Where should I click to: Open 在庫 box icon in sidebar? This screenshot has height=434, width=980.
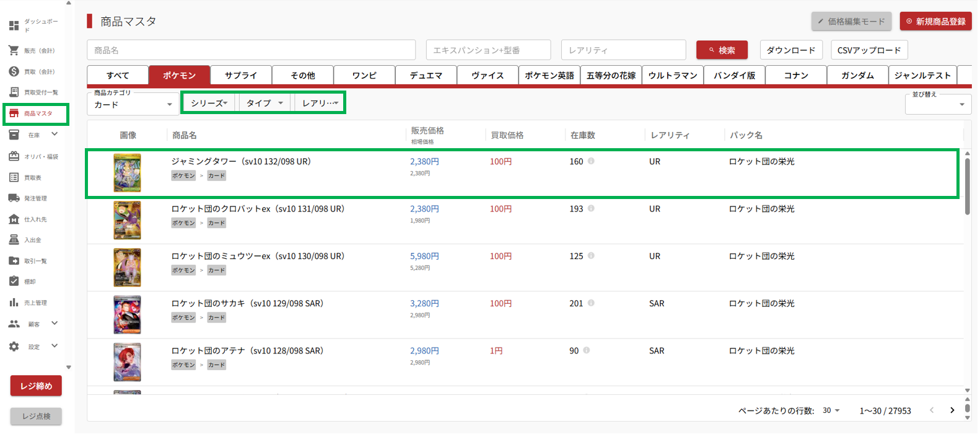pyautogui.click(x=14, y=135)
